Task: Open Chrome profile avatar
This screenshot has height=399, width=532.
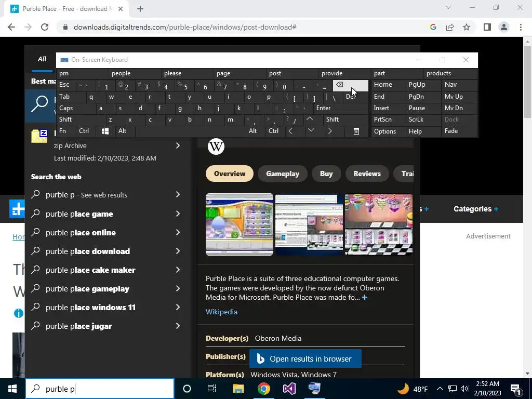Action: (x=504, y=27)
